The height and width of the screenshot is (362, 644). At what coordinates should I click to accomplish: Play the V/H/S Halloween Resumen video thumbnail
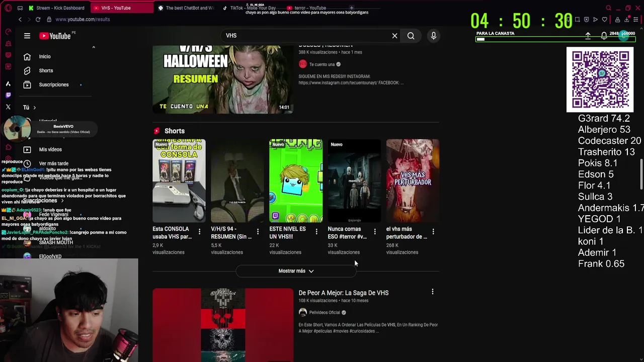pos(223,79)
